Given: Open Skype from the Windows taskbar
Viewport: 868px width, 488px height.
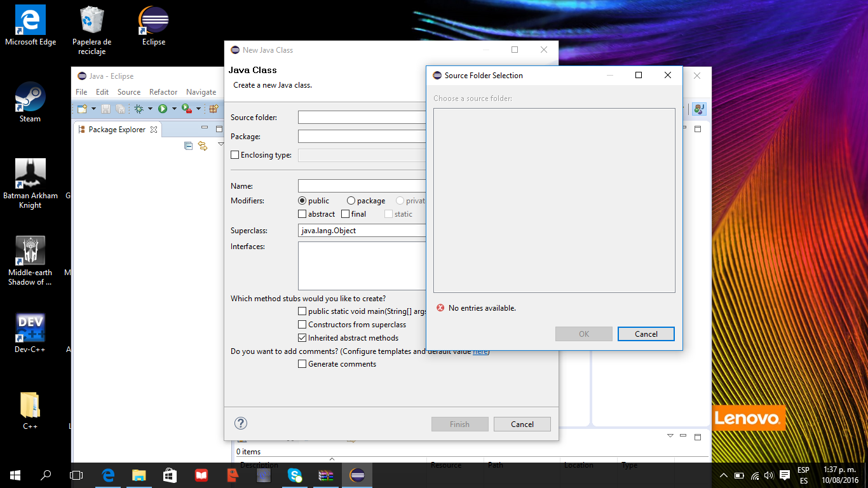Looking at the screenshot, I should 295,475.
